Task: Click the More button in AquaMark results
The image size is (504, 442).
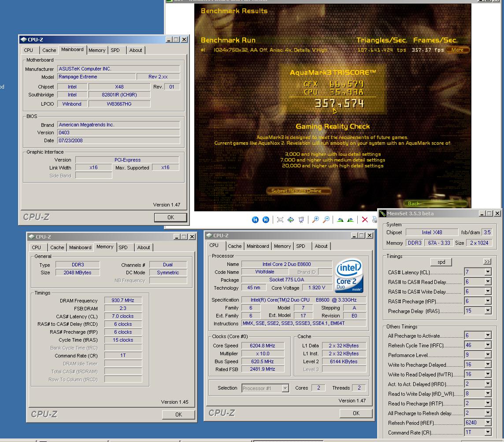Action: point(457,50)
